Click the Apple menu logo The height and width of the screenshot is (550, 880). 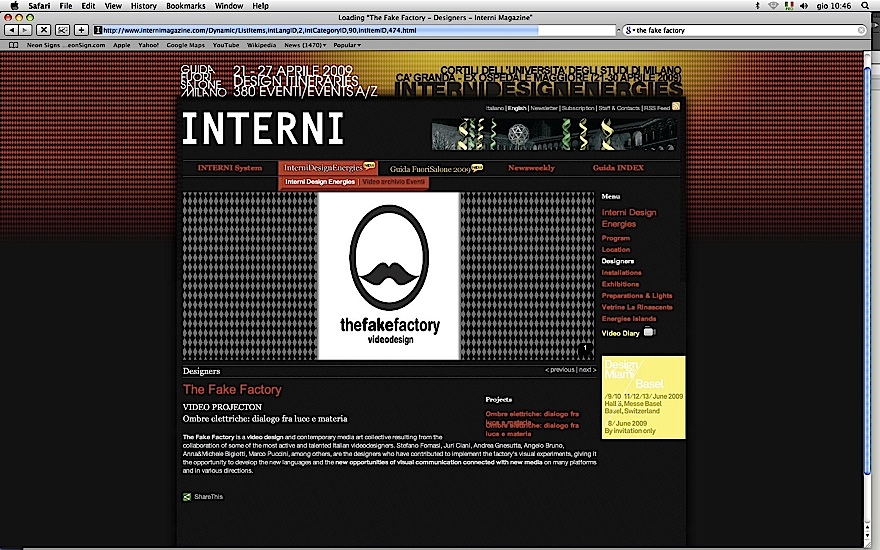click(x=11, y=6)
